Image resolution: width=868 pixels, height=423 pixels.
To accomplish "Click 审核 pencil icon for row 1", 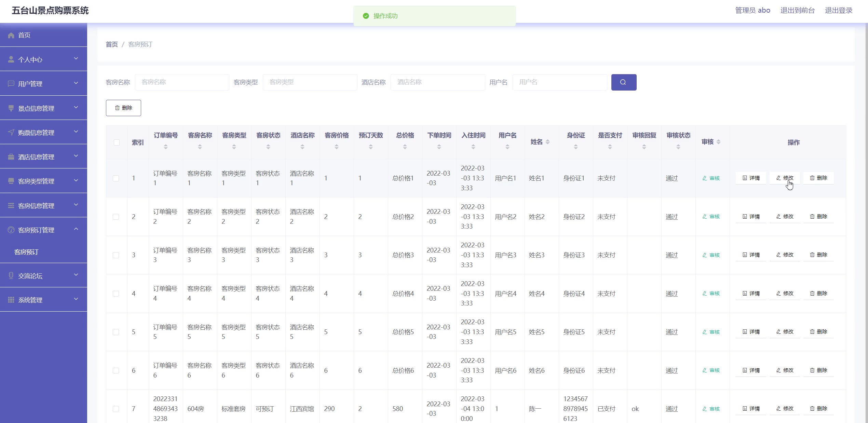I will click(704, 178).
